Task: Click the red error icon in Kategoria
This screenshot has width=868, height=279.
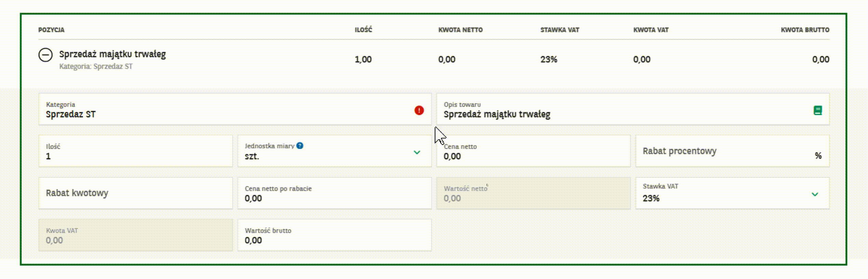Action: (419, 110)
